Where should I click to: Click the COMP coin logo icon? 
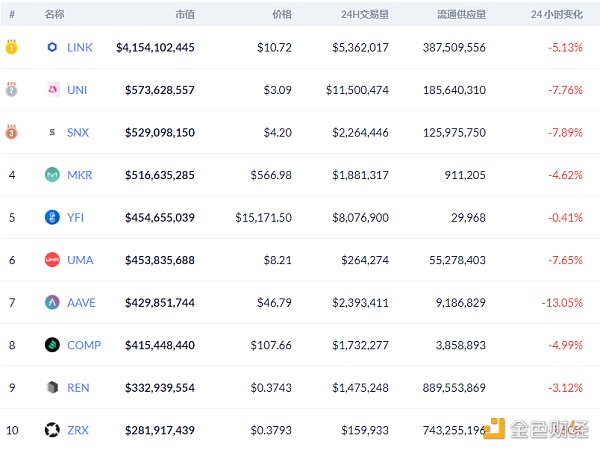pos(53,345)
